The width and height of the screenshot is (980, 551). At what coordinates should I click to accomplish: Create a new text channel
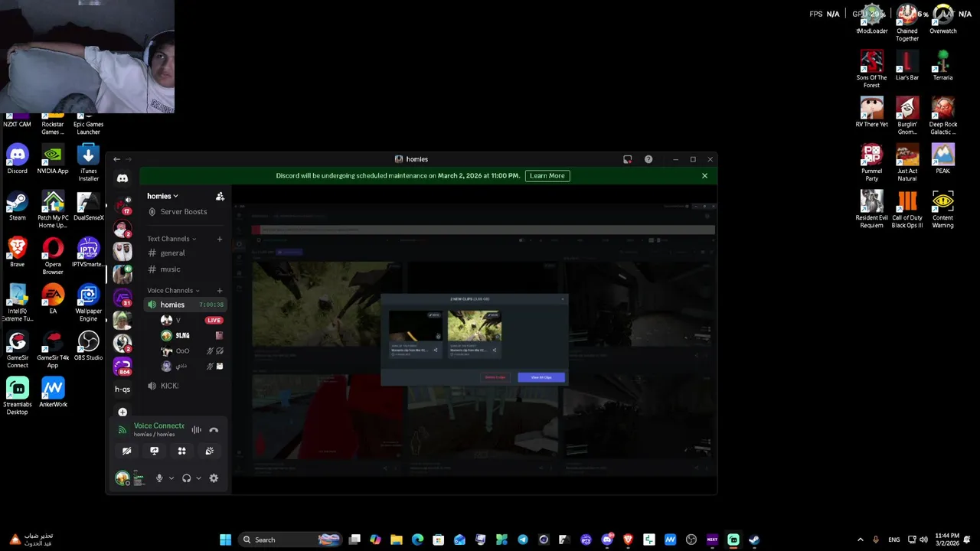point(220,239)
